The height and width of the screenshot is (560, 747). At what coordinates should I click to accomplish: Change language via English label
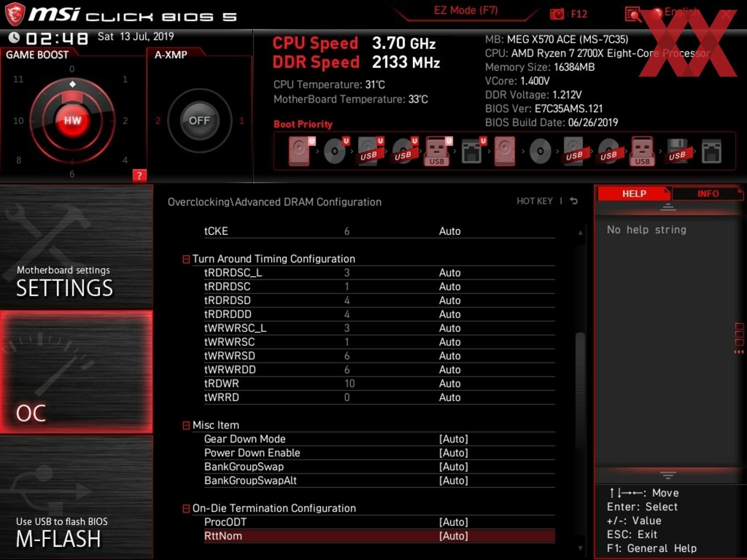682,12
